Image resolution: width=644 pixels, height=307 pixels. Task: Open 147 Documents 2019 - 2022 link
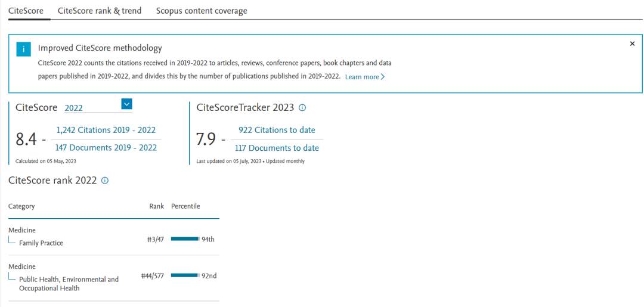pos(106,148)
